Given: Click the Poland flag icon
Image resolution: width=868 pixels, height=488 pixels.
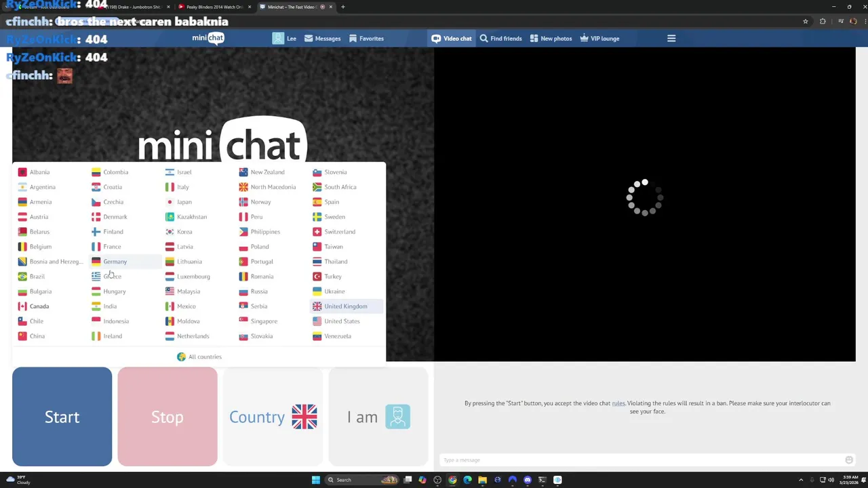Looking at the screenshot, I should (243, 247).
